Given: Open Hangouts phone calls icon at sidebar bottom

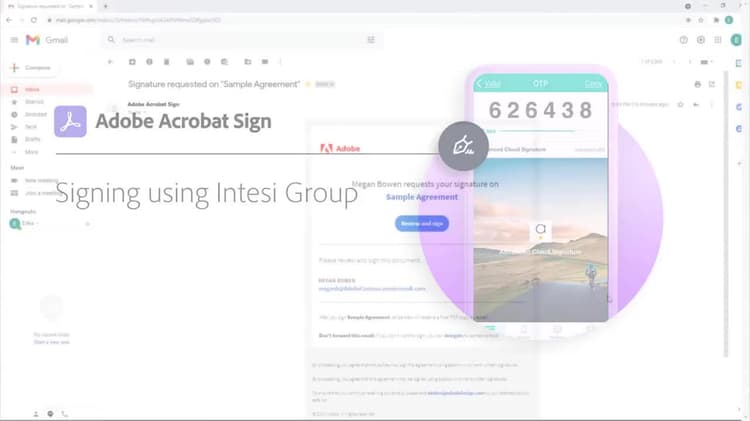Looking at the screenshot, I should (x=65, y=414).
